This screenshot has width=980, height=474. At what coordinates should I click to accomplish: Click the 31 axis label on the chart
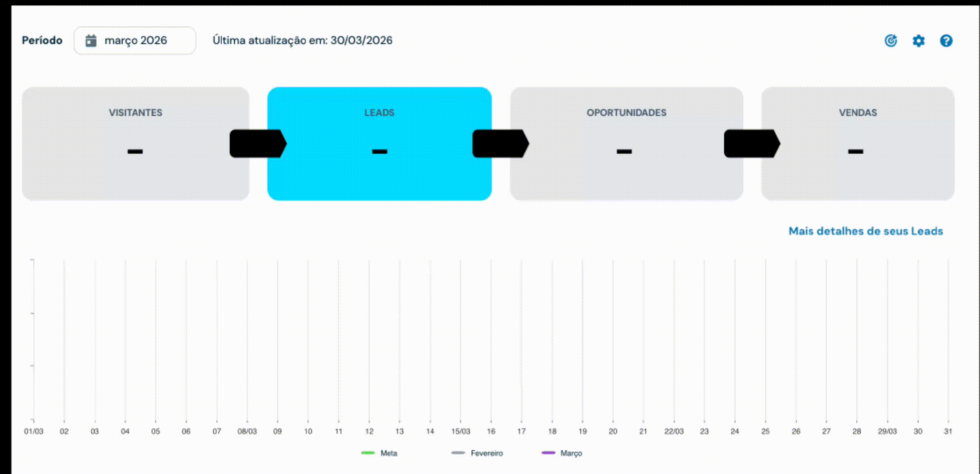948,431
